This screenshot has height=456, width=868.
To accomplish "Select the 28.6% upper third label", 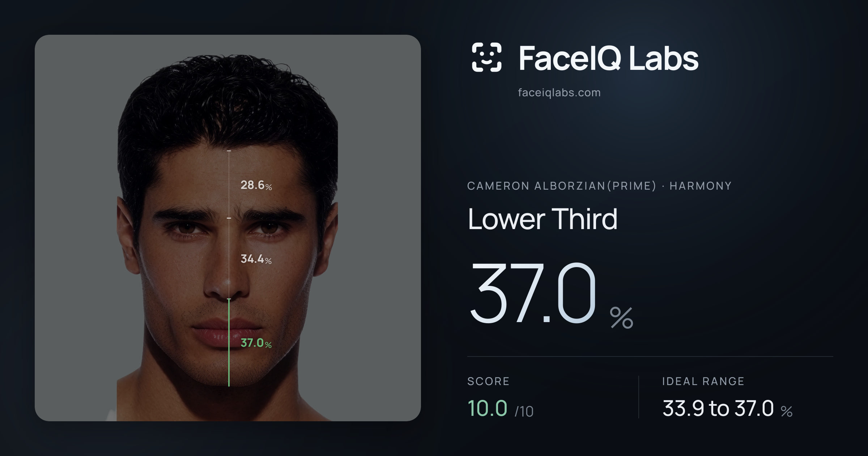I will tap(256, 185).
